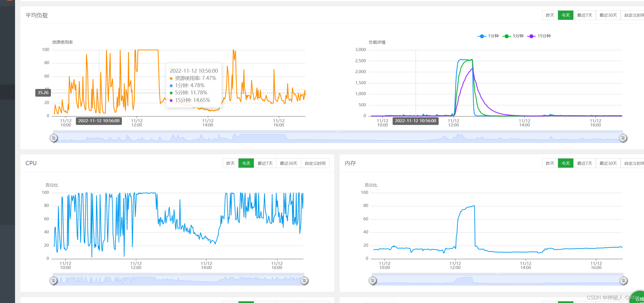This screenshot has height=303, width=644.
Task: Click 负载详情 axis label
Action: pos(377,42)
